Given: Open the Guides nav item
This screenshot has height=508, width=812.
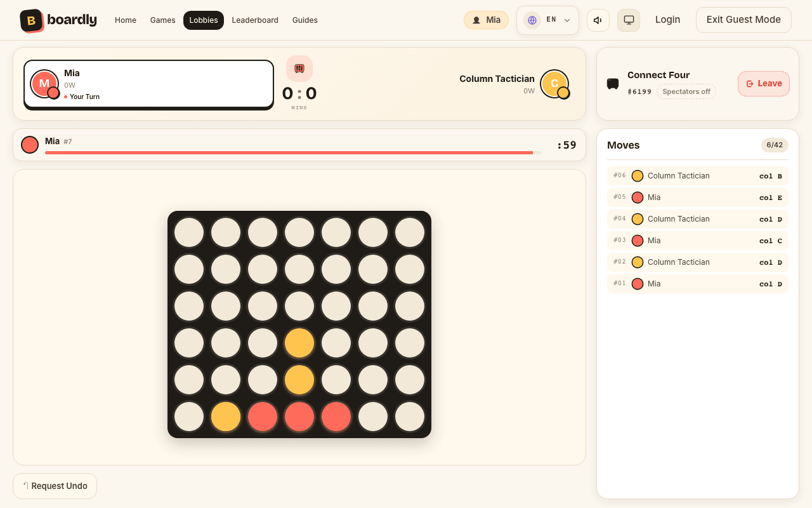Looking at the screenshot, I should [x=305, y=20].
